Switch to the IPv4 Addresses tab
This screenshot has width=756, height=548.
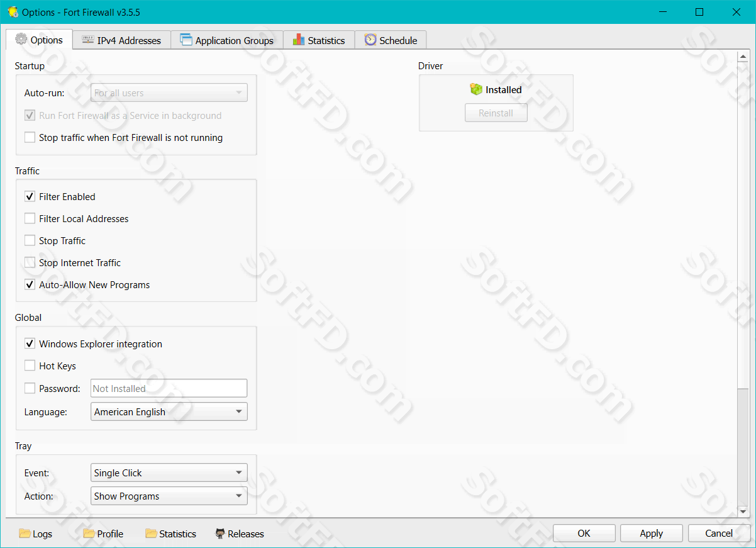pos(121,40)
